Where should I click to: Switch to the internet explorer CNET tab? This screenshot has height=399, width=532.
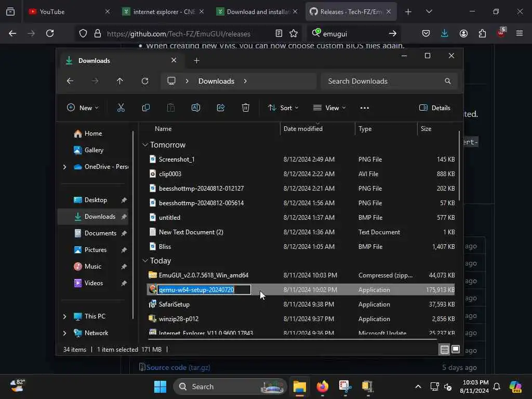163,11
